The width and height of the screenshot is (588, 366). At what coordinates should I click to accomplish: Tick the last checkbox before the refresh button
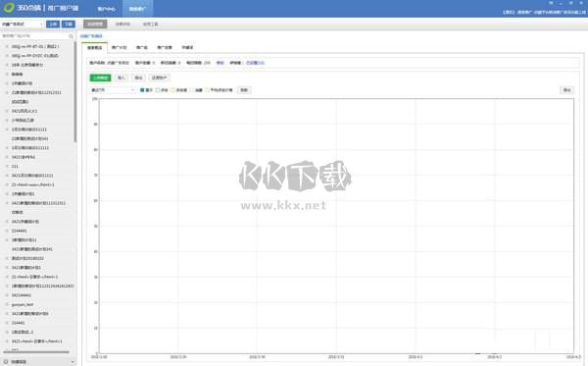[x=207, y=90]
